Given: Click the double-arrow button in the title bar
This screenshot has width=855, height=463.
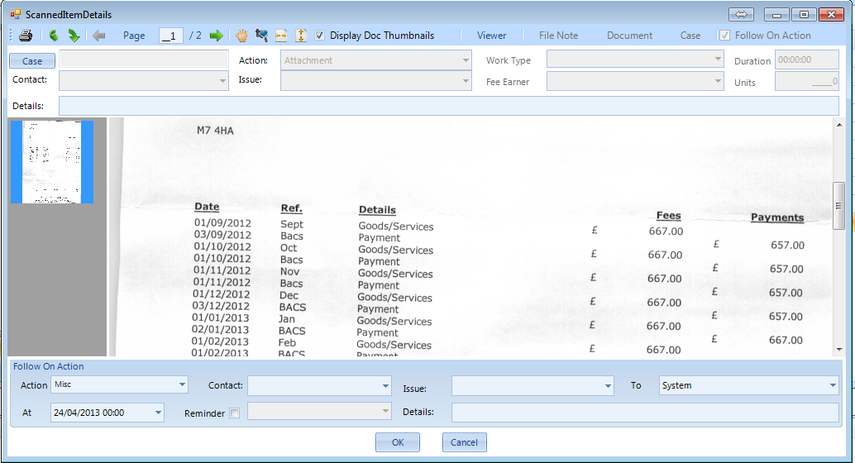Looking at the screenshot, I should tap(740, 14).
